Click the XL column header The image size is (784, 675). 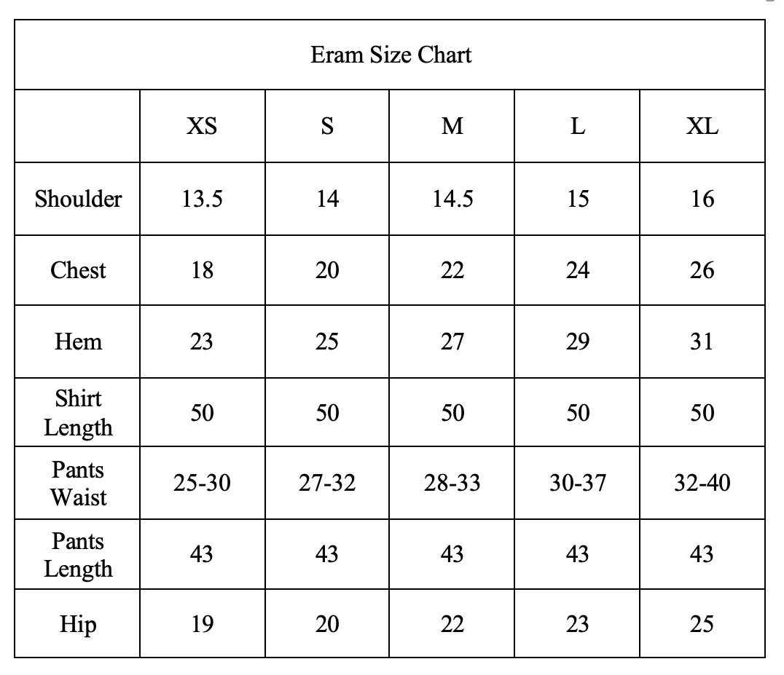pyautogui.click(x=702, y=127)
